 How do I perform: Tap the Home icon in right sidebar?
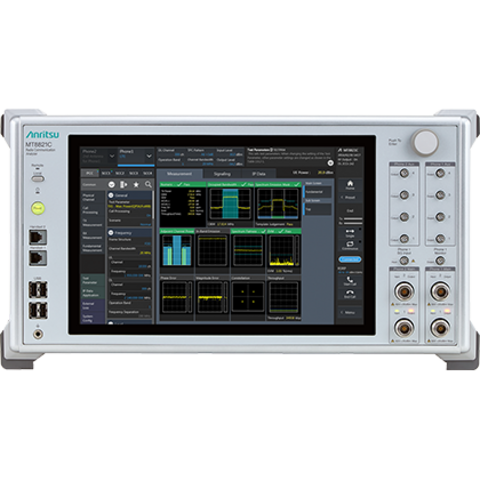(x=350, y=185)
